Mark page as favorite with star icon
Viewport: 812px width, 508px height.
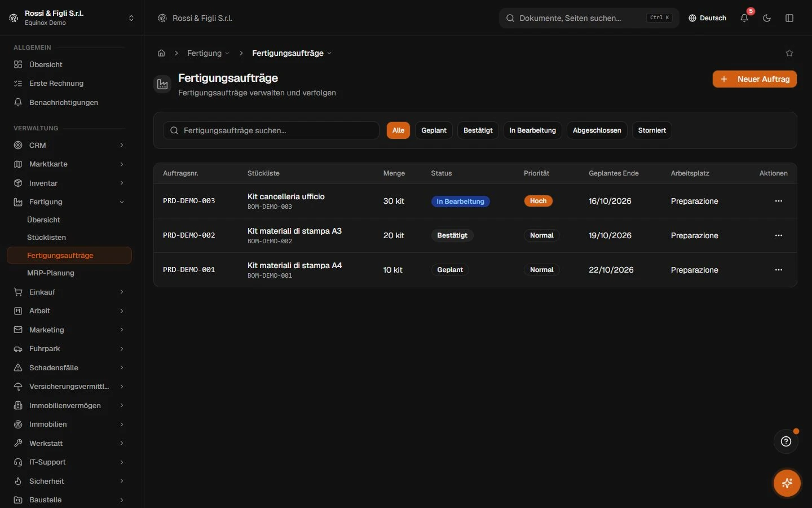coord(789,53)
